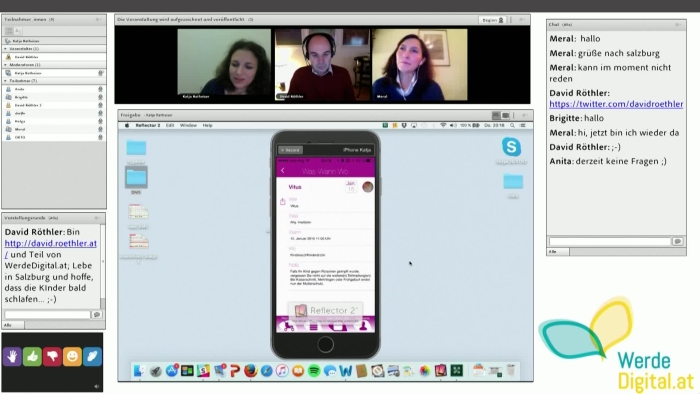Click the green thumbs up reaction

(x=32, y=357)
